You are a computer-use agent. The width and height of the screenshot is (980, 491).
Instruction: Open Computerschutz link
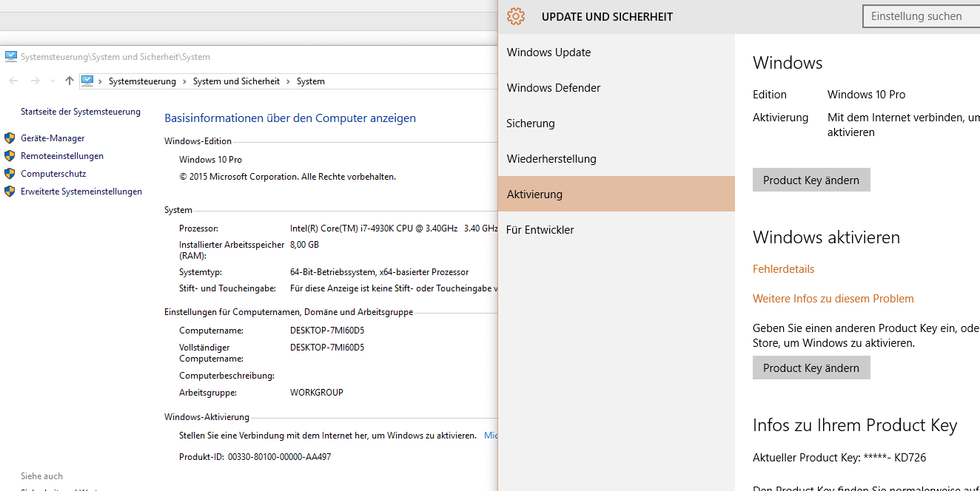(x=53, y=174)
